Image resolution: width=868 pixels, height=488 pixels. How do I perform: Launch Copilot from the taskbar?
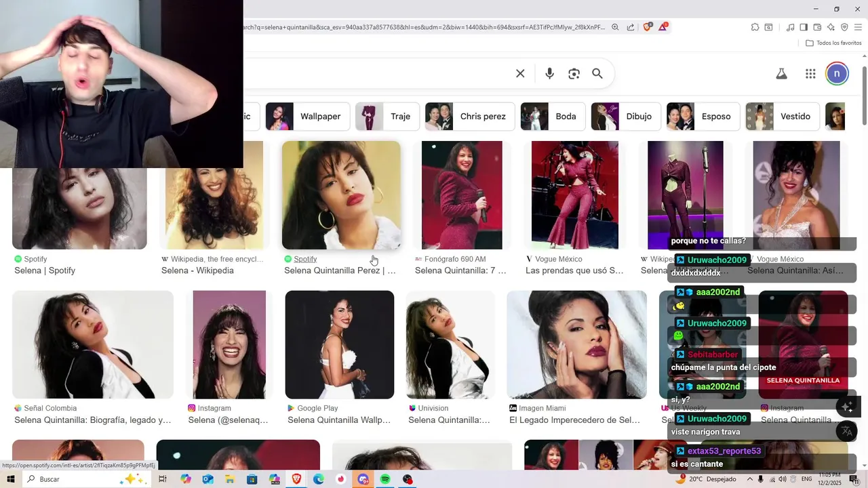pos(186,479)
